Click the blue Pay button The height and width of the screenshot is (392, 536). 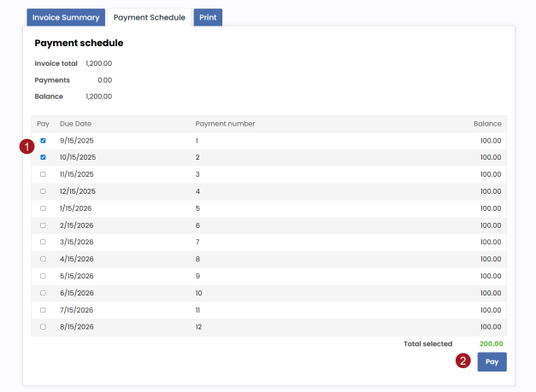pos(492,362)
